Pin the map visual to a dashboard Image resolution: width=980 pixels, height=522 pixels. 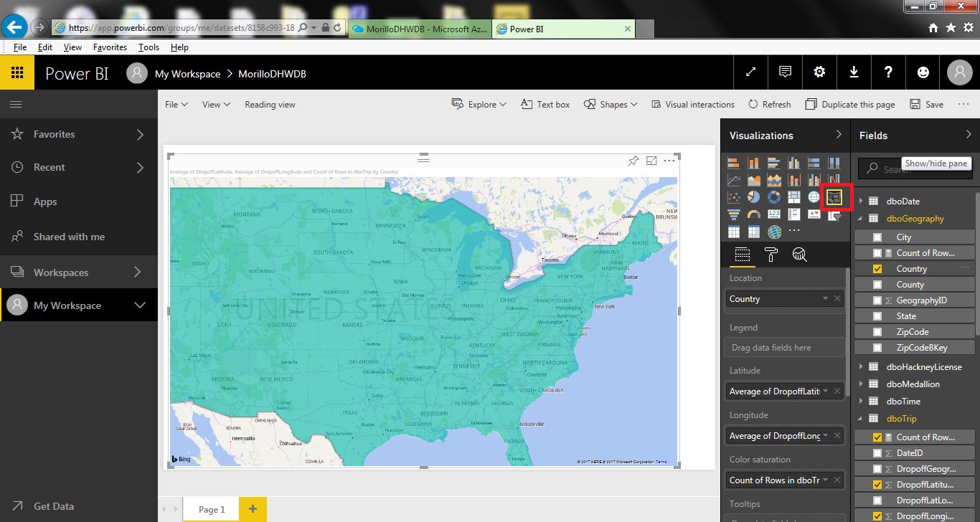coord(633,161)
